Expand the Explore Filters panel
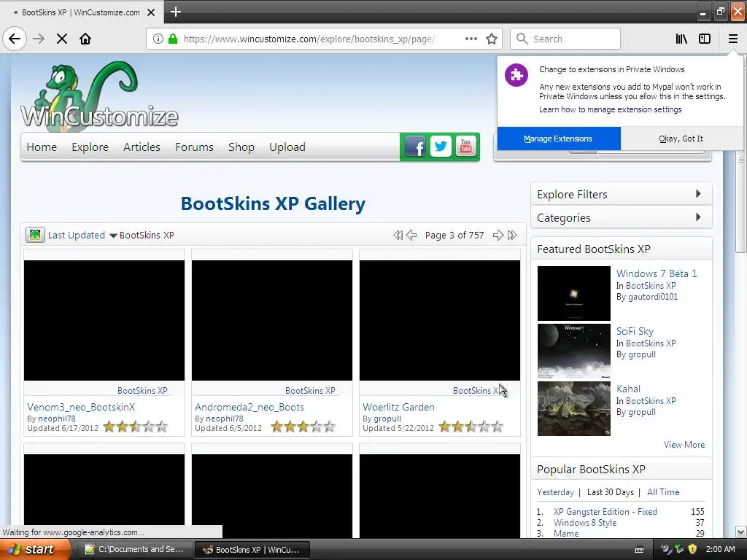 tap(622, 194)
